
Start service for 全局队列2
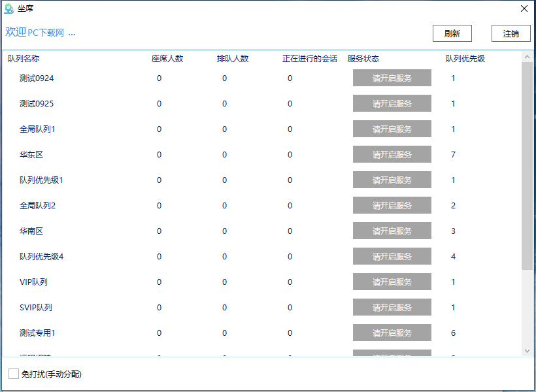click(392, 205)
